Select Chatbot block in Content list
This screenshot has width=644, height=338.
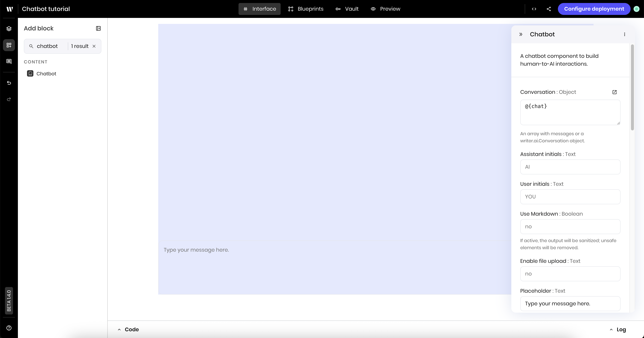coord(46,74)
